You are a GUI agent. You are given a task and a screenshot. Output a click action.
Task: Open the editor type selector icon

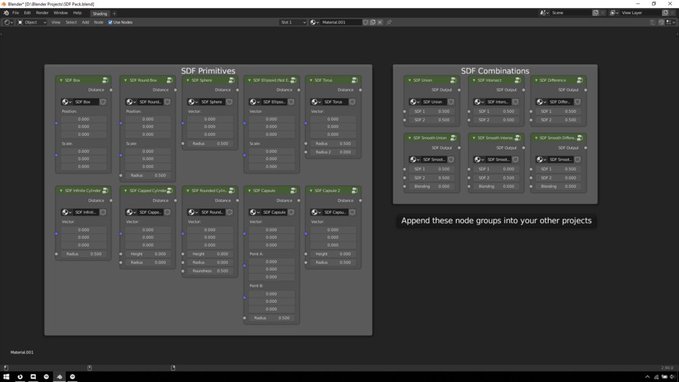pyautogui.click(x=8, y=22)
